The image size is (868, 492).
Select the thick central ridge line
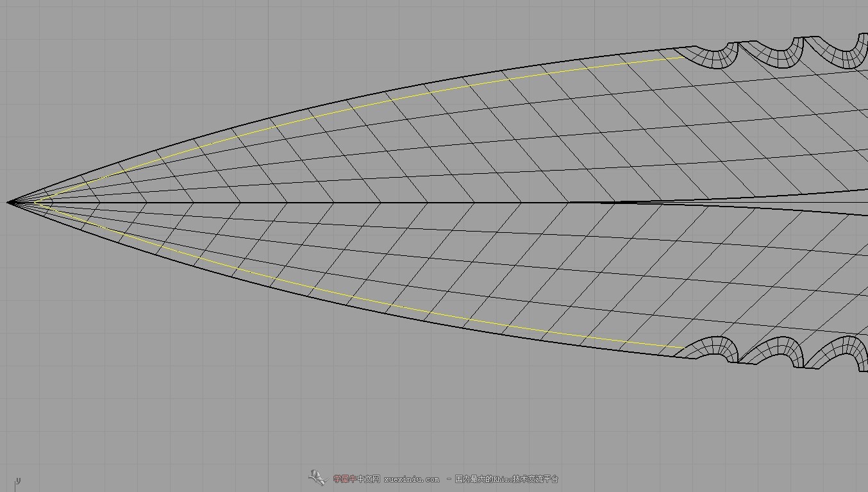click(x=288, y=203)
